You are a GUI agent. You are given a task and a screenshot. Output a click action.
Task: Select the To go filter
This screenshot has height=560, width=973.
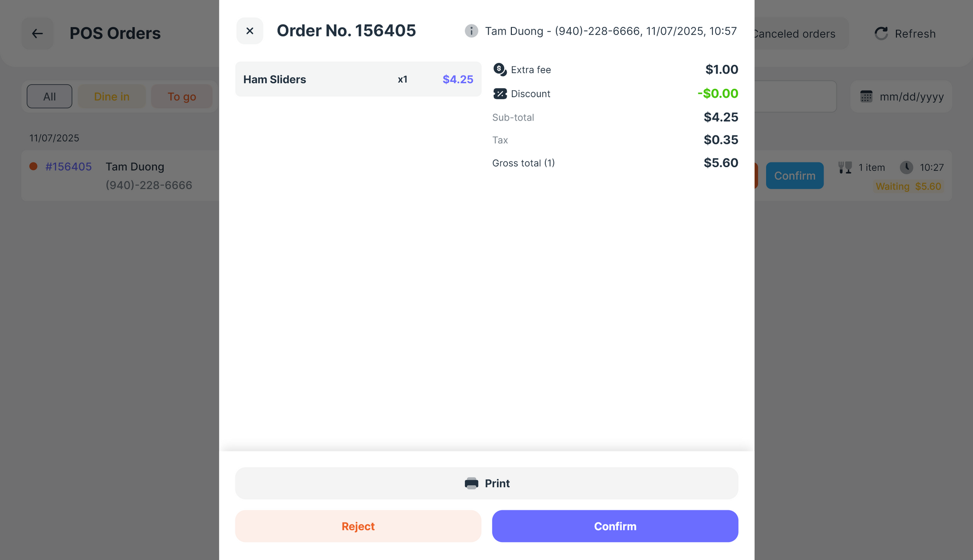pos(181,96)
